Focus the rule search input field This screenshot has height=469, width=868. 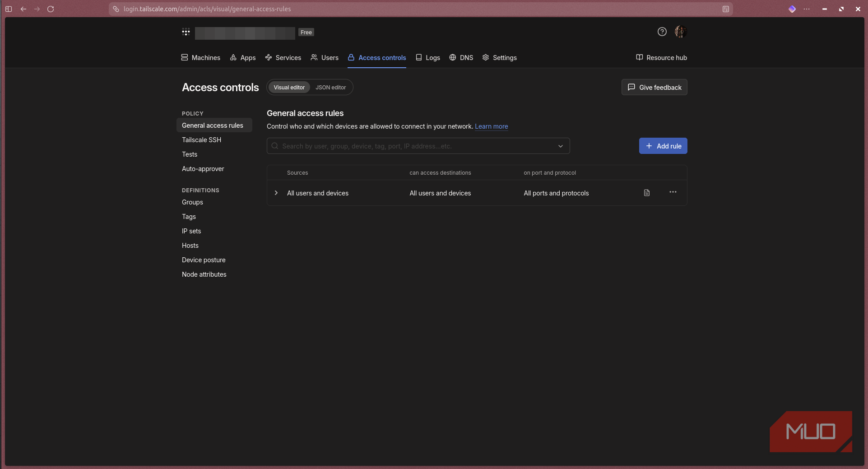click(x=418, y=146)
